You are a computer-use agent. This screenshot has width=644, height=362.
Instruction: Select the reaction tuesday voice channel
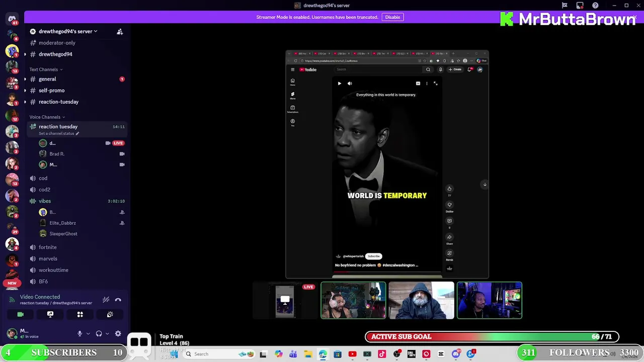pyautogui.click(x=76, y=129)
